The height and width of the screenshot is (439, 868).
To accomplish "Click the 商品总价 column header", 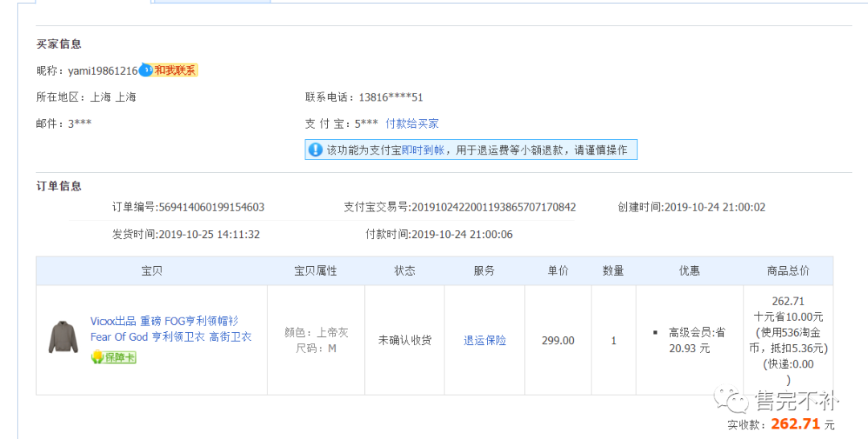I will click(788, 271).
